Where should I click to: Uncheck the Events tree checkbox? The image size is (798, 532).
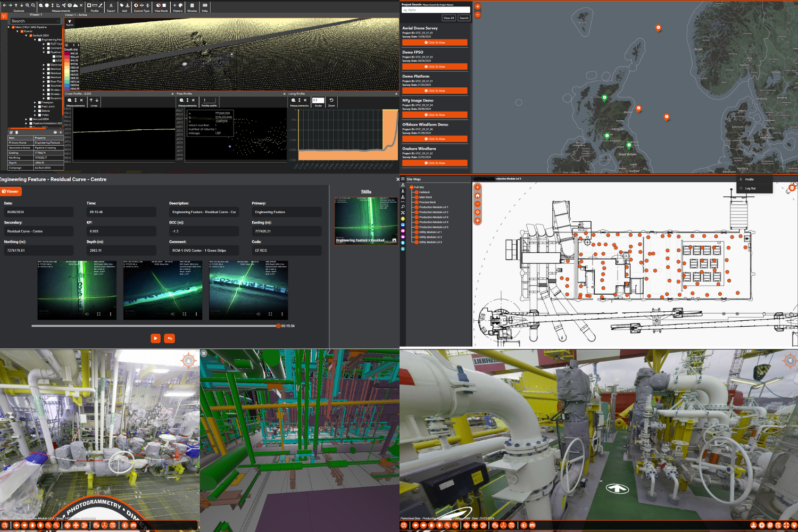point(22,31)
